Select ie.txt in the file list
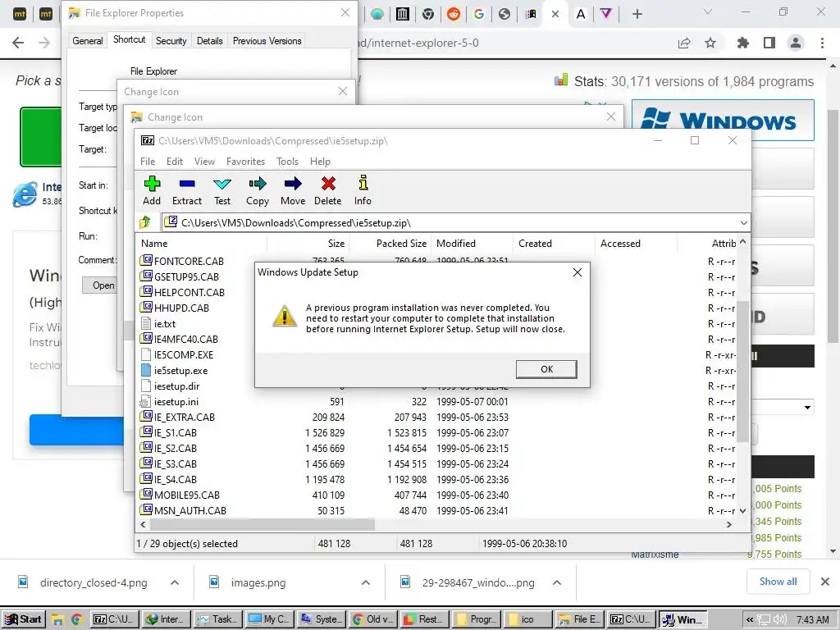 click(164, 323)
